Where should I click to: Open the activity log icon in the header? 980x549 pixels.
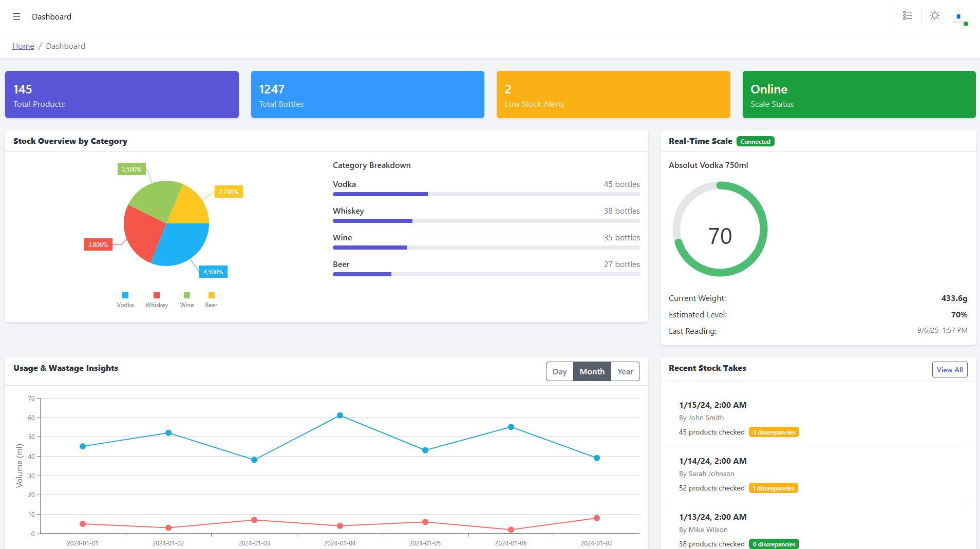point(908,16)
